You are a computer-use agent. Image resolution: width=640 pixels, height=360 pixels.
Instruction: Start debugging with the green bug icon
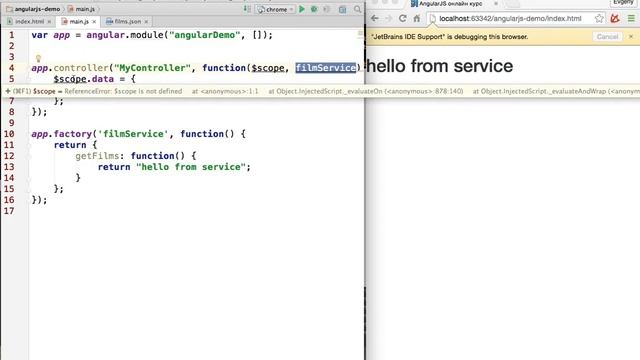pyautogui.click(x=314, y=9)
